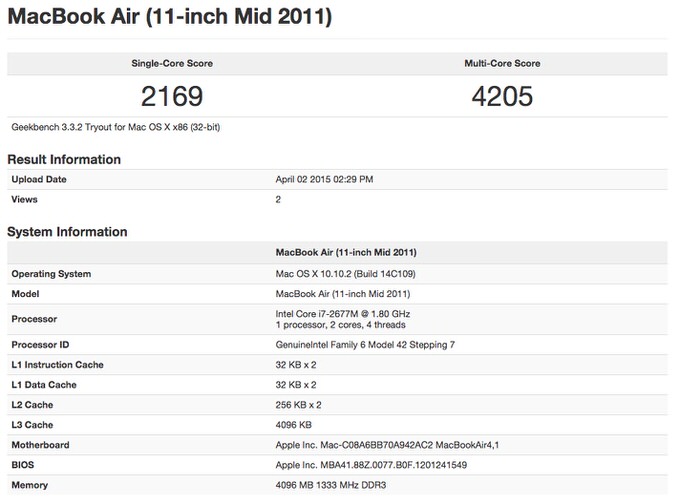Click the Intel Core i7-2677M @ 1.80 GHz text
This screenshot has width=680, height=504.
[x=343, y=314]
